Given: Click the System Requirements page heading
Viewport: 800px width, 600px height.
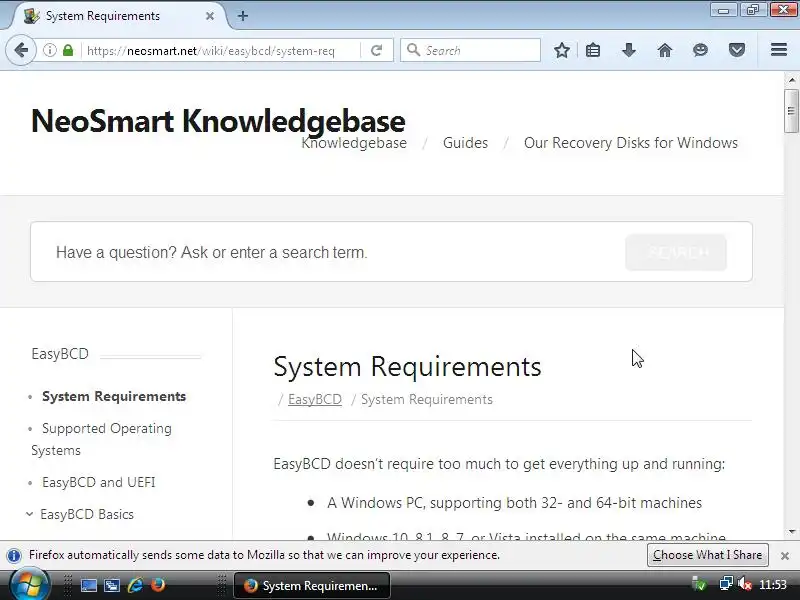Looking at the screenshot, I should (407, 367).
